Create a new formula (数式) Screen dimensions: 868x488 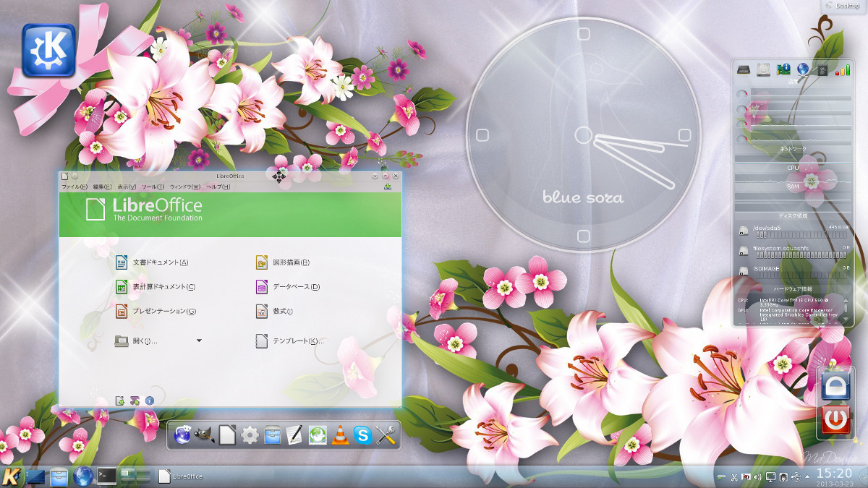click(274, 312)
